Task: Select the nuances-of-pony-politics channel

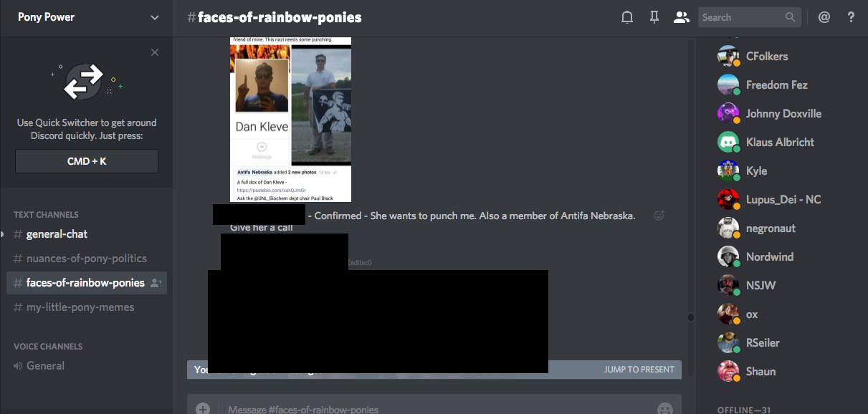Action: click(x=86, y=259)
